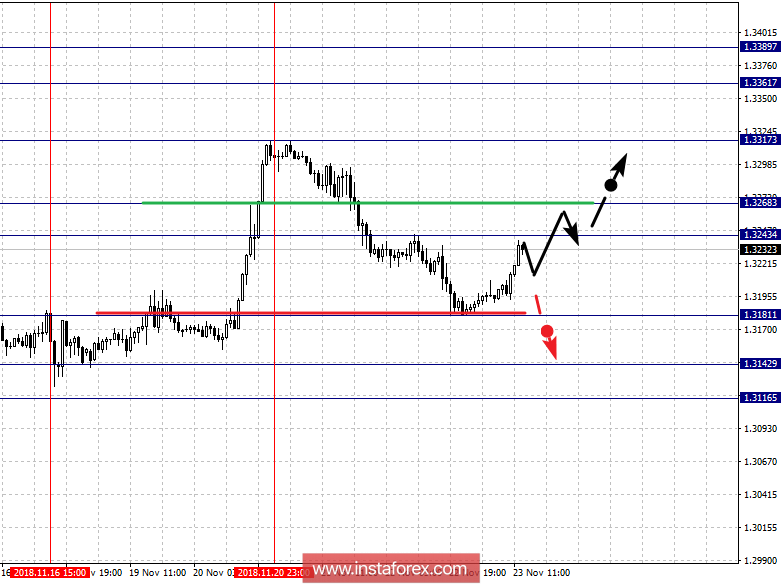Click the red downward arrowhead
Image resolution: width=781 pixels, height=584 pixels.
click(551, 351)
